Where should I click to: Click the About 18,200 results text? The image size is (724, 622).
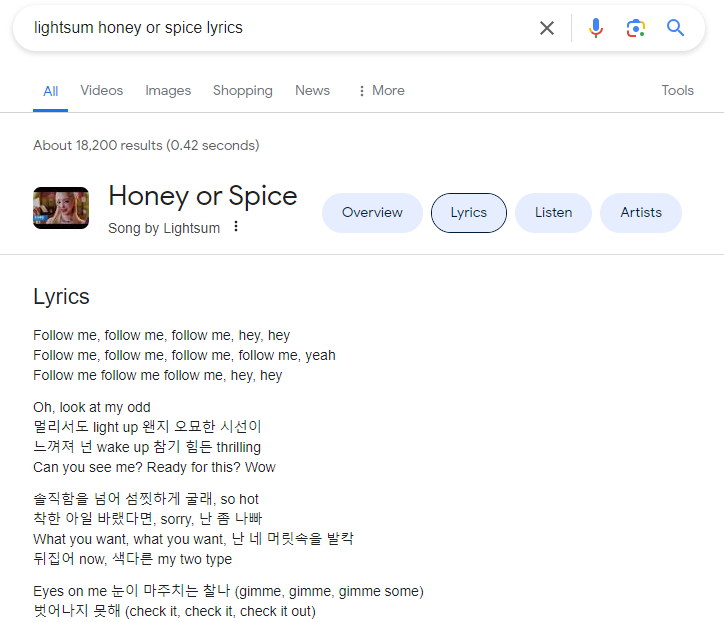pos(146,145)
